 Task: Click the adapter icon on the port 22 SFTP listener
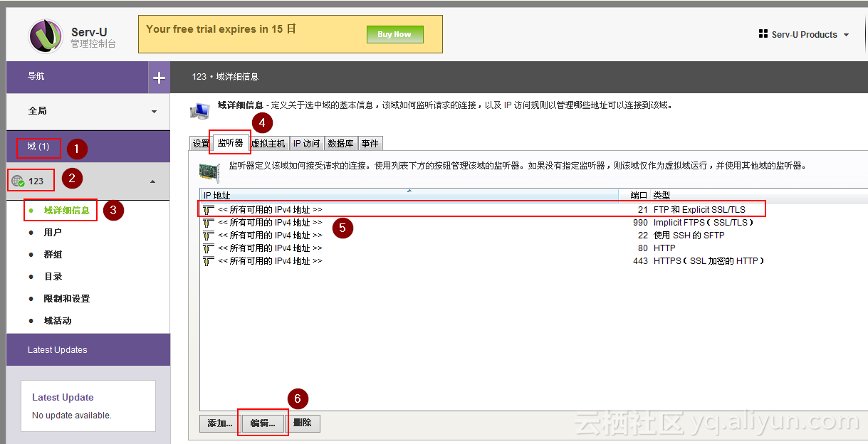coord(206,235)
